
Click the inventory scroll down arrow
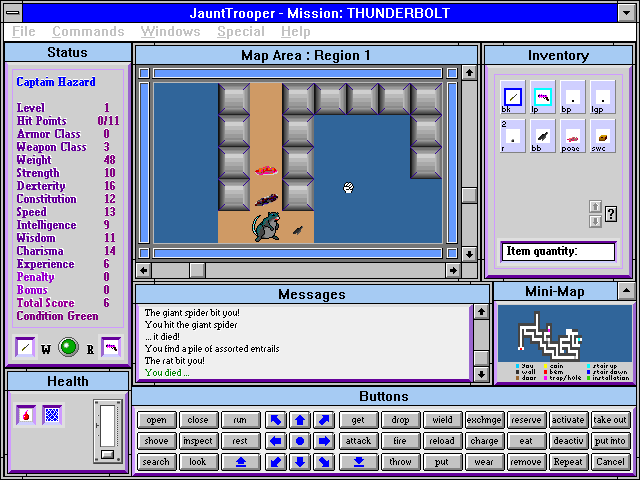coord(595,222)
